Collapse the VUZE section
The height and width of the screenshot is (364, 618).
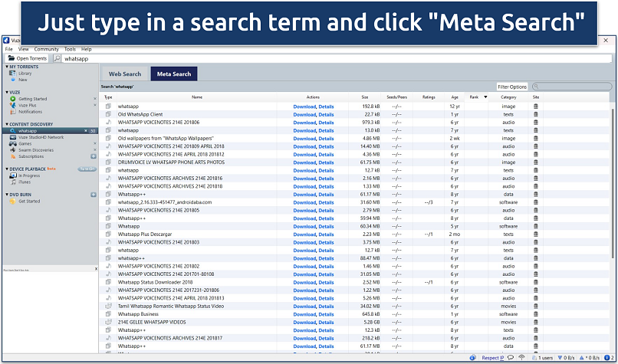pos(7,92)
